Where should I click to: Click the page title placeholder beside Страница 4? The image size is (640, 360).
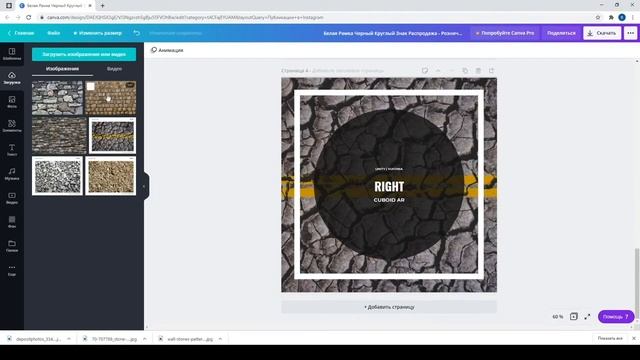coord(348,71)
